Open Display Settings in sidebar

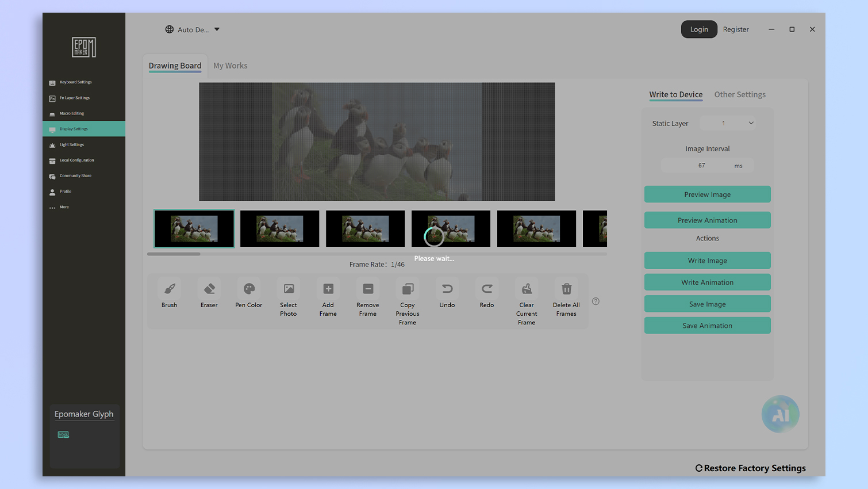click(84, 129)
